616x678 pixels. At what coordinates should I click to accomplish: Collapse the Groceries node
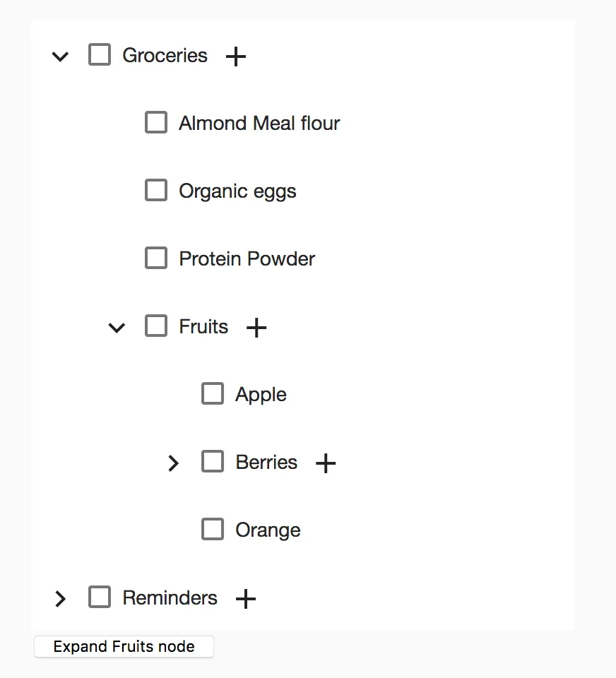tap(61, 56)
